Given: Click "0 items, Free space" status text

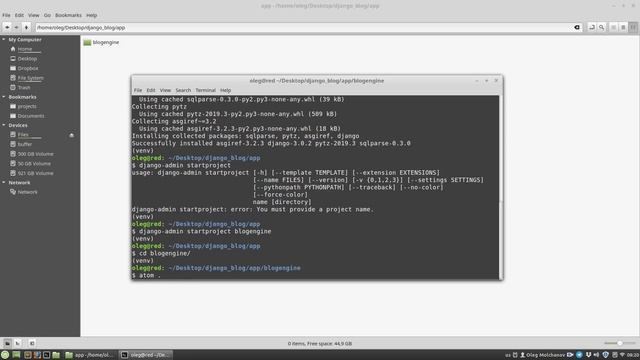Looking at the screenshot, I should (x=320, y=344).
